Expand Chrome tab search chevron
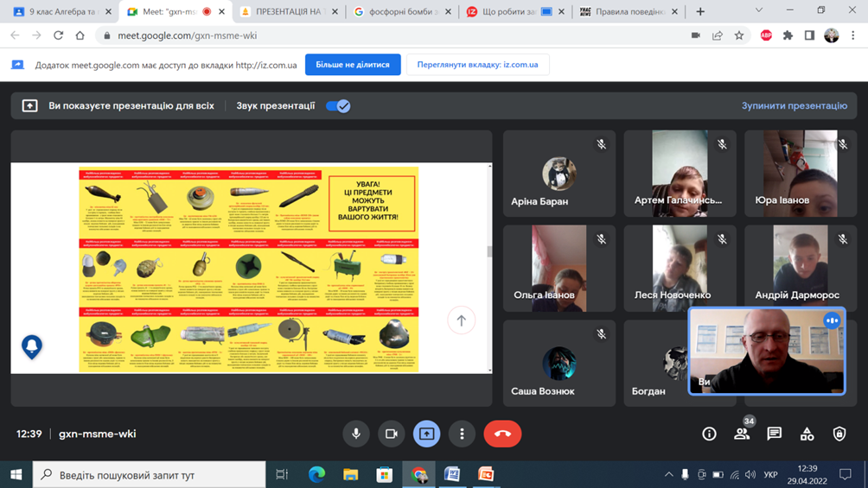The height and width of the screenshot is (488, 868). pos(758,11)
